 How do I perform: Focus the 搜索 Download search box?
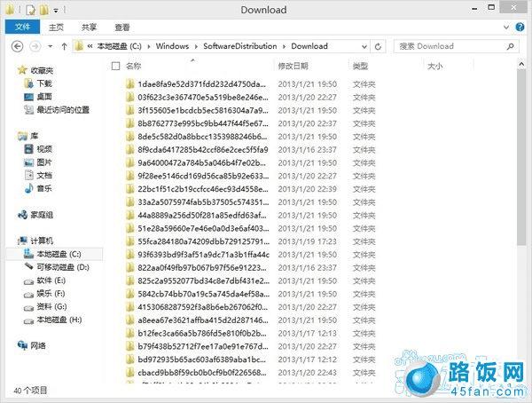(457, 46)
